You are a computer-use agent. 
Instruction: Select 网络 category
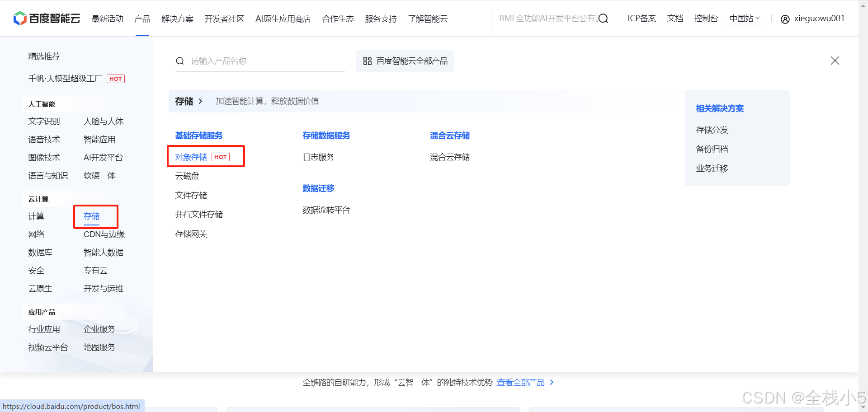(x=36, y=234)
